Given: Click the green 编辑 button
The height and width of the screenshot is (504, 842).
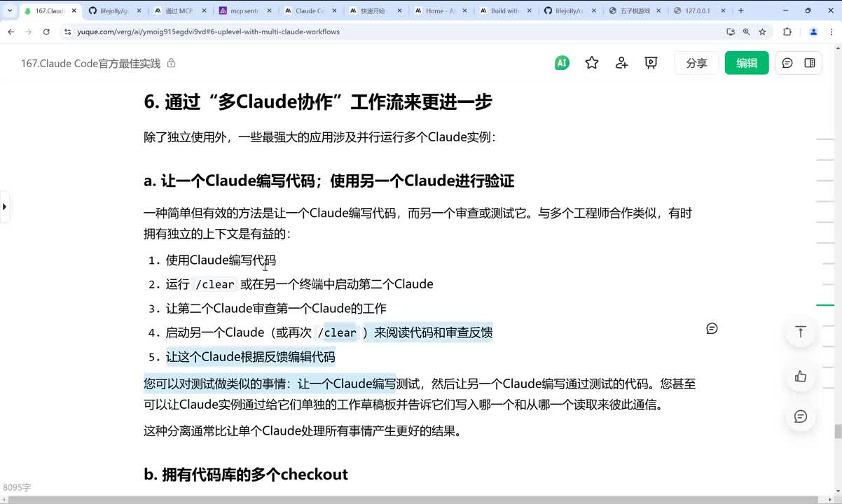Looking at the screenshot, I should pyautogui.click(x=747, y=63).
